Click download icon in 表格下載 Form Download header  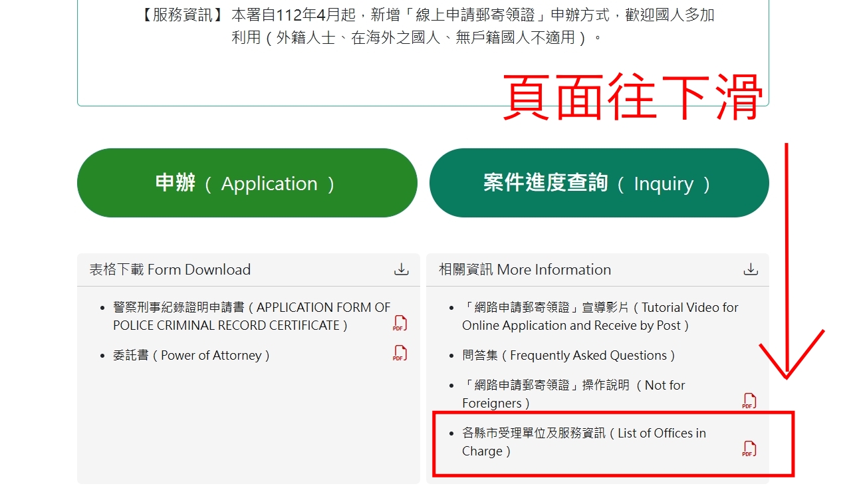tap(402, 269)
